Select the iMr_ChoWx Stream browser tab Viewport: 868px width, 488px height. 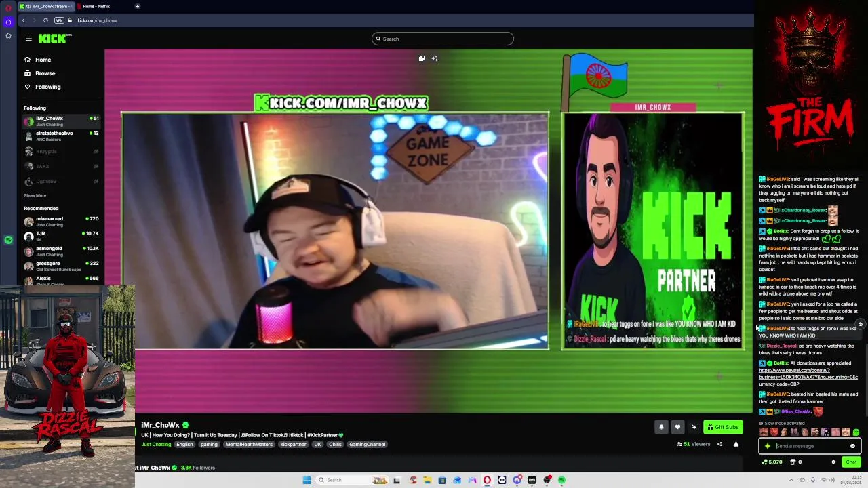coord(46,6)
